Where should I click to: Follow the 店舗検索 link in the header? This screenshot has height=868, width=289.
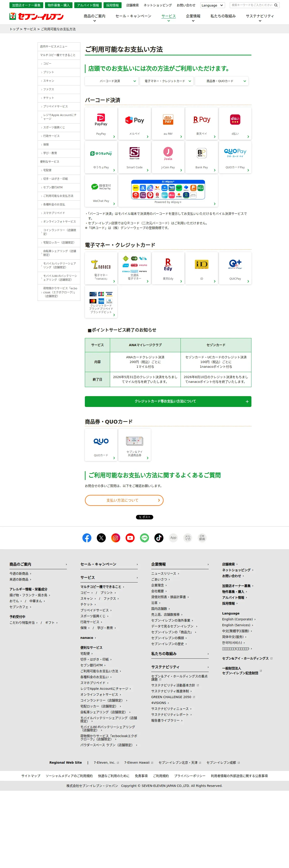pyautogui.click(x=133, y=5)
